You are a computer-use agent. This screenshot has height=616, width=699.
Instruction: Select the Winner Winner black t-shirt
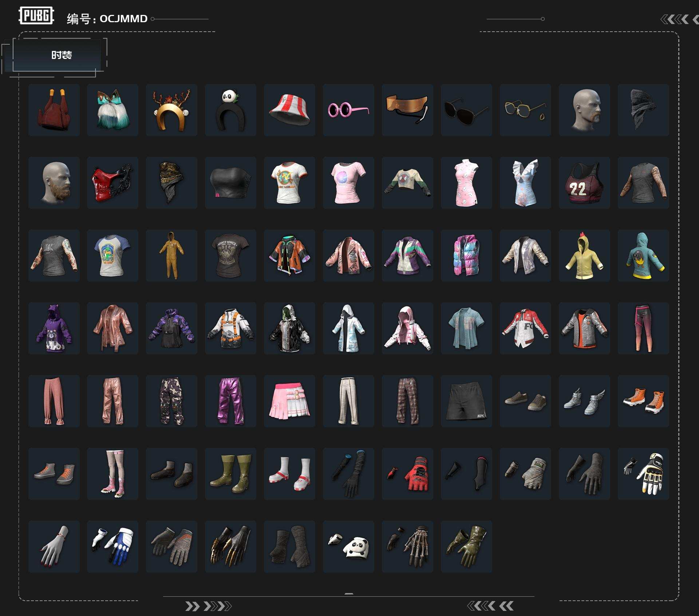[231, 255]
